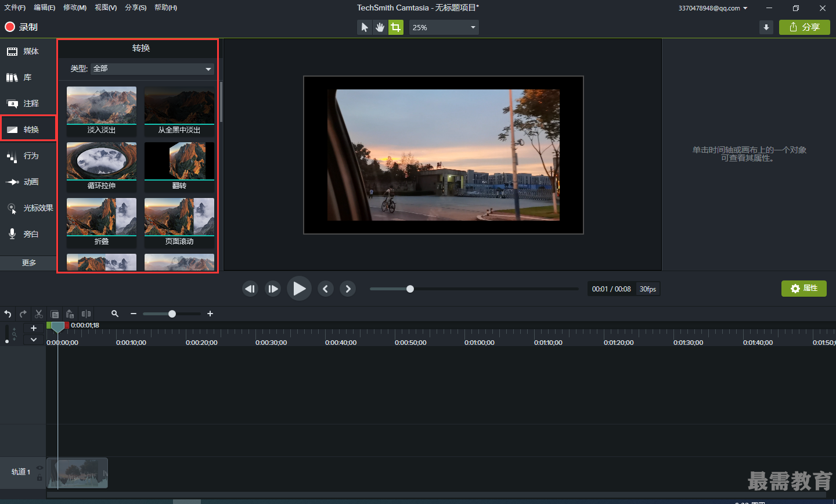This screenshot has height=504, width=836.
Task: Play the video preview
Action: point(299,289)
